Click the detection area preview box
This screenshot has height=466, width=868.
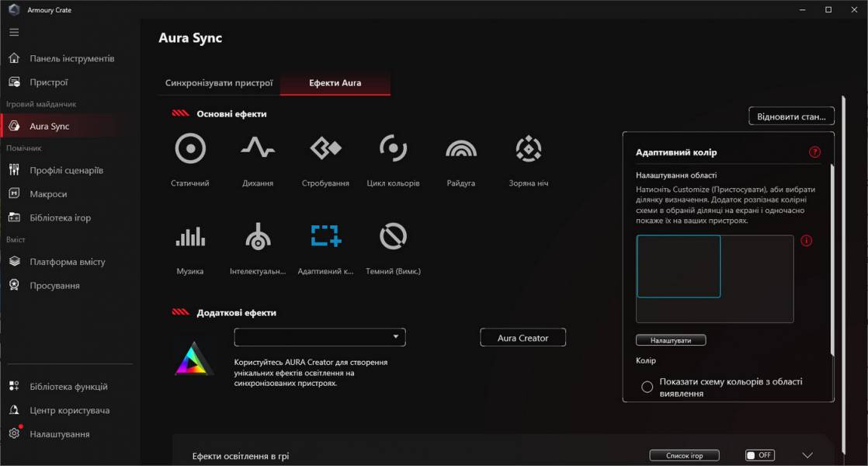click(x=679, y=267)
